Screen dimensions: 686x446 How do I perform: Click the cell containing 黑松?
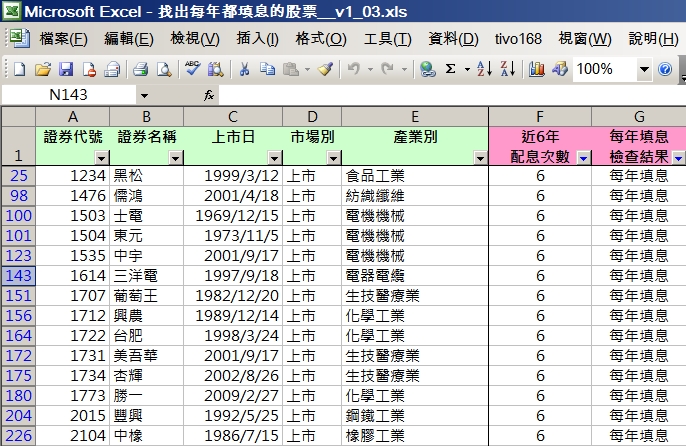tap(146, 176)
